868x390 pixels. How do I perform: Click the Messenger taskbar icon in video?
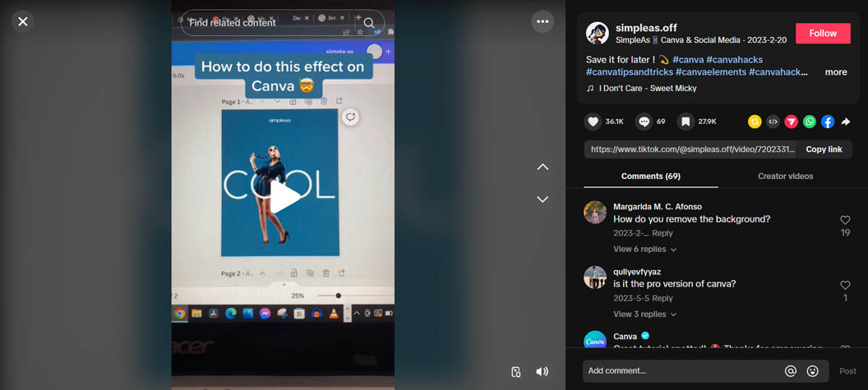pos(265,314)
